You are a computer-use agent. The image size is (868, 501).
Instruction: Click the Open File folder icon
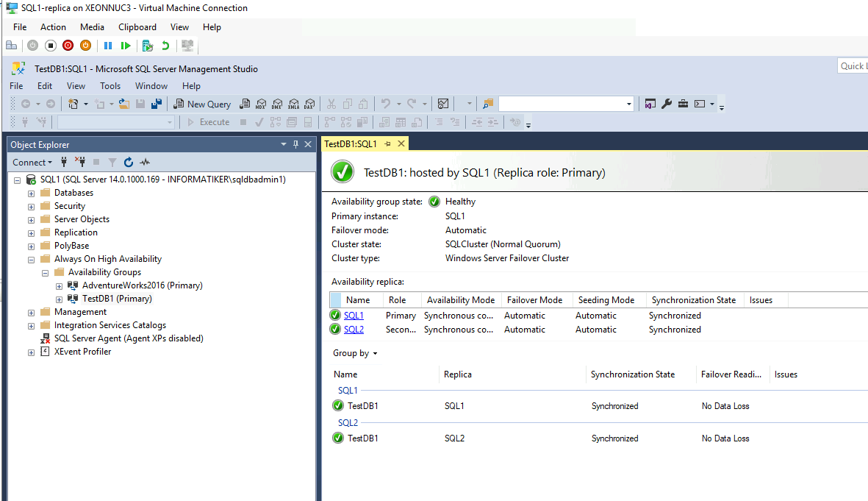124,104
